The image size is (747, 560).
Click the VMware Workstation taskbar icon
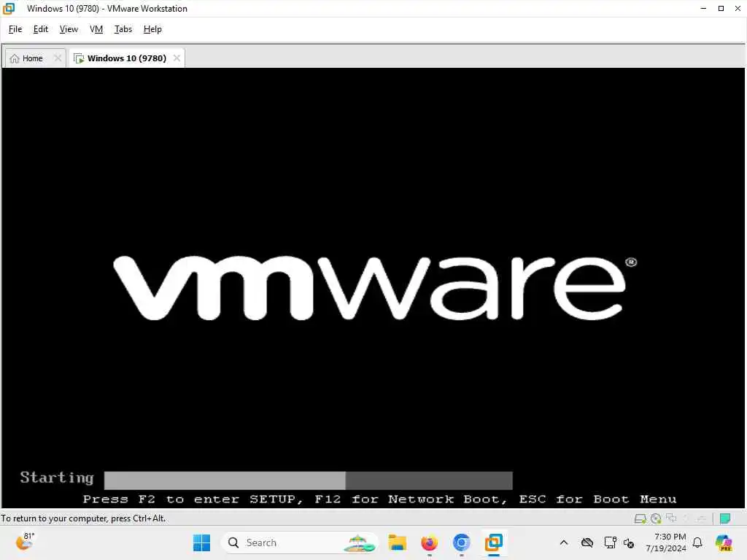click(494, 542)
